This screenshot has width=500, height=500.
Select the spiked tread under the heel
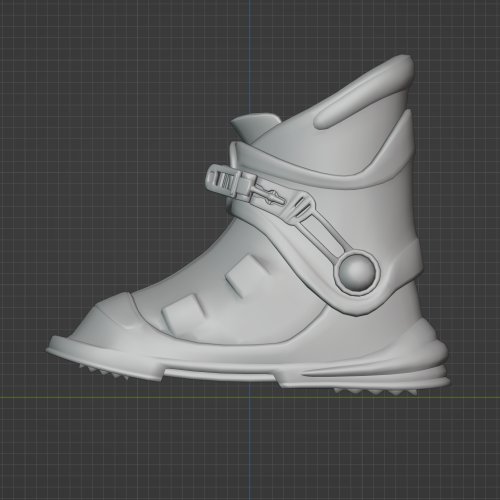click(x=375, y=391)
